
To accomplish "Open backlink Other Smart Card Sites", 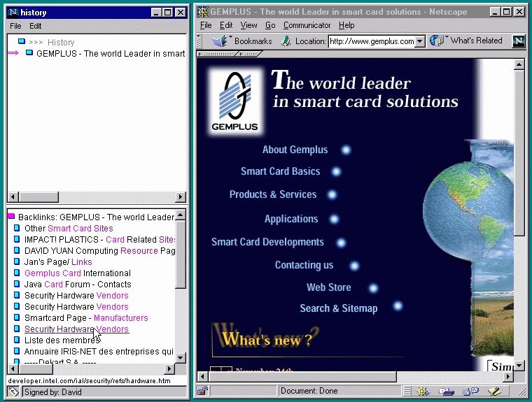I will pos(69,228).
